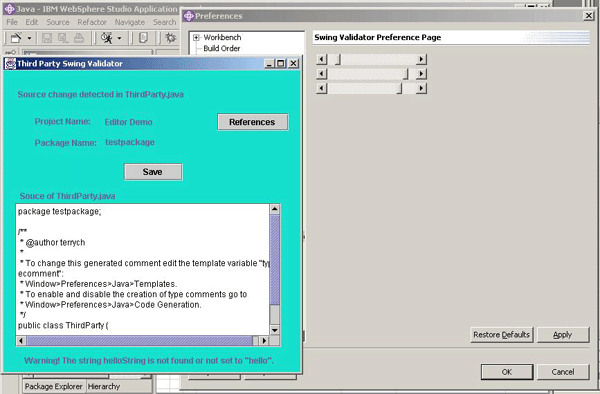This screenshot has height=394, width=600.
Task: Open the Navigate menu
Action: [x=130, y=22]
